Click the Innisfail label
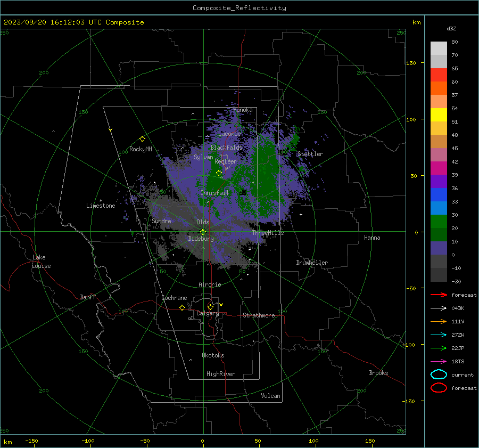This screenshot has width=479, height=448. point(214,193)
